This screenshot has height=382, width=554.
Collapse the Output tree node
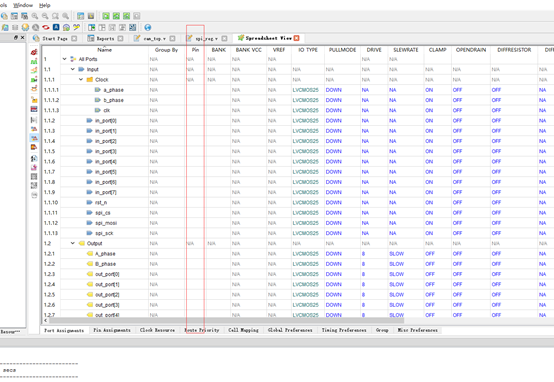[x=73, y=243]
